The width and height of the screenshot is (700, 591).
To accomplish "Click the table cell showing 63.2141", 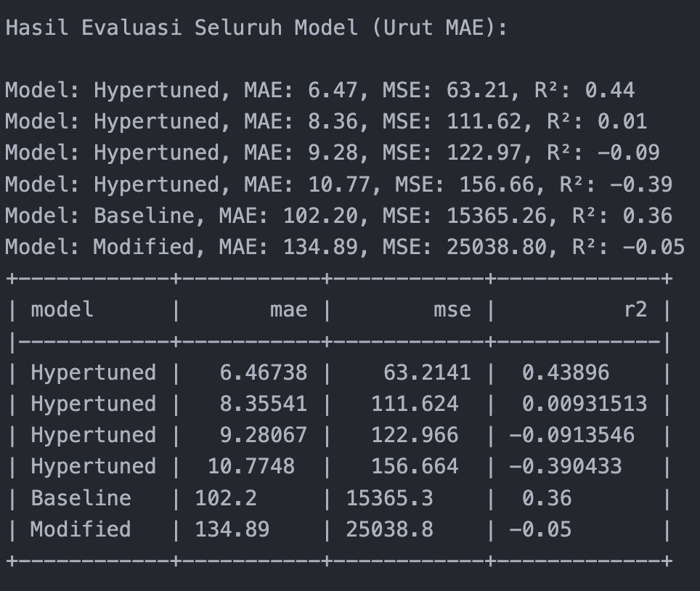I will (427, 373).
